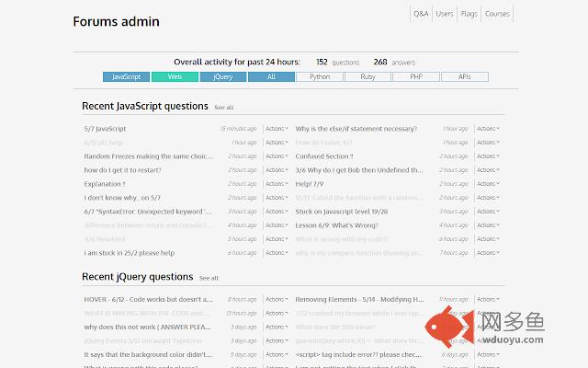Open Actions dropdown for 'HOVER - 6/12 - Code works but doesn't a...'
Screen dimensions: 588x368
[x=277, y=300]
